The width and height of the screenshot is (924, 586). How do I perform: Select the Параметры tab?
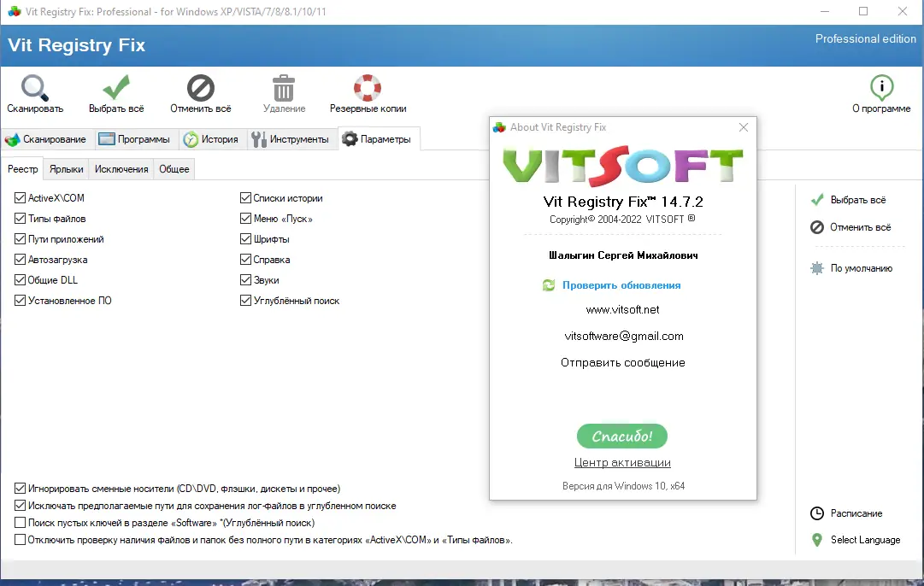pyautogui.click(x=378, y=139)
